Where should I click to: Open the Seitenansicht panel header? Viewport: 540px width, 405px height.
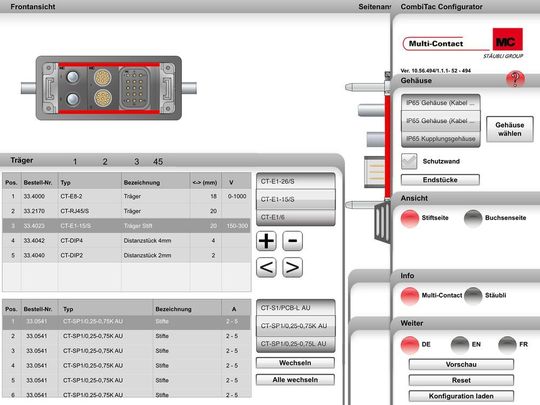click(x=374, y=7)
